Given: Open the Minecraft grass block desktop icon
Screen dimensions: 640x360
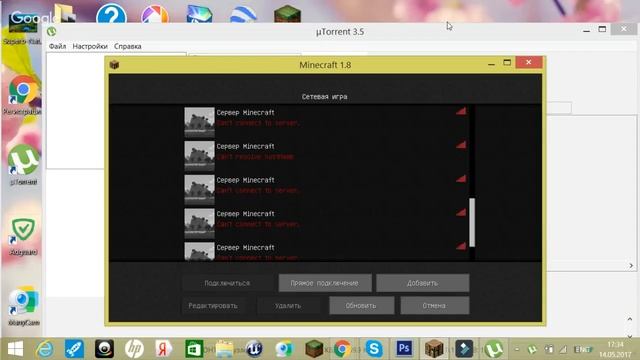Looking at the screenshot, I should (287, 13).
